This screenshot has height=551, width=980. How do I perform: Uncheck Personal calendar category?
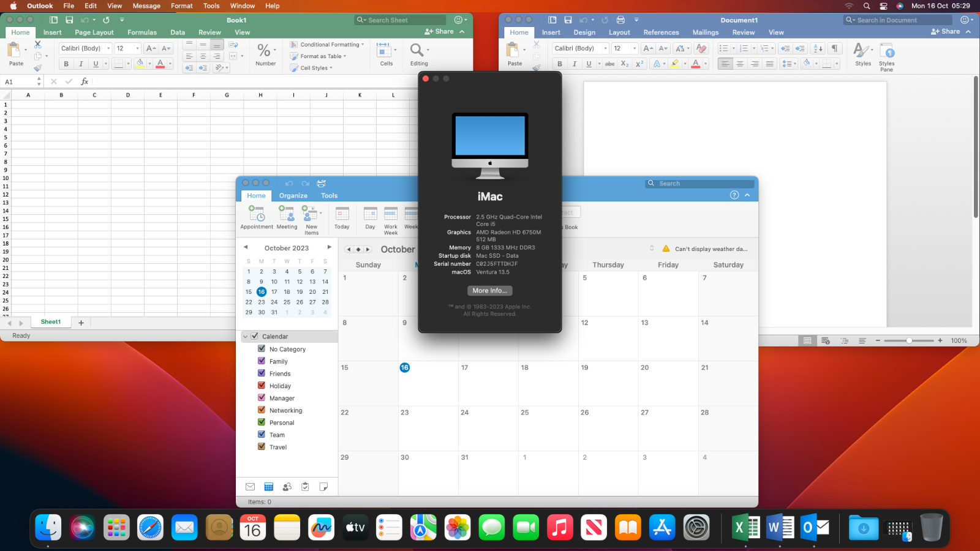coord(262,422)
